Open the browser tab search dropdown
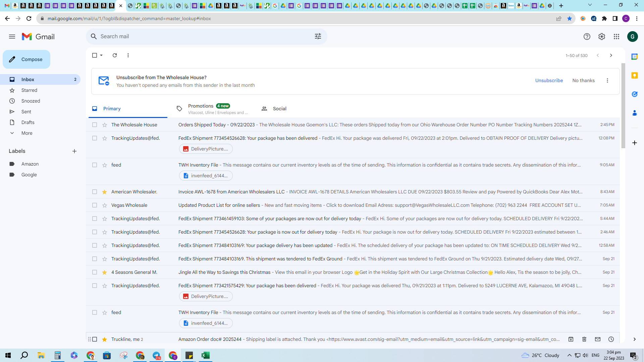Screen dimensions: 644x362 [590, 5]
